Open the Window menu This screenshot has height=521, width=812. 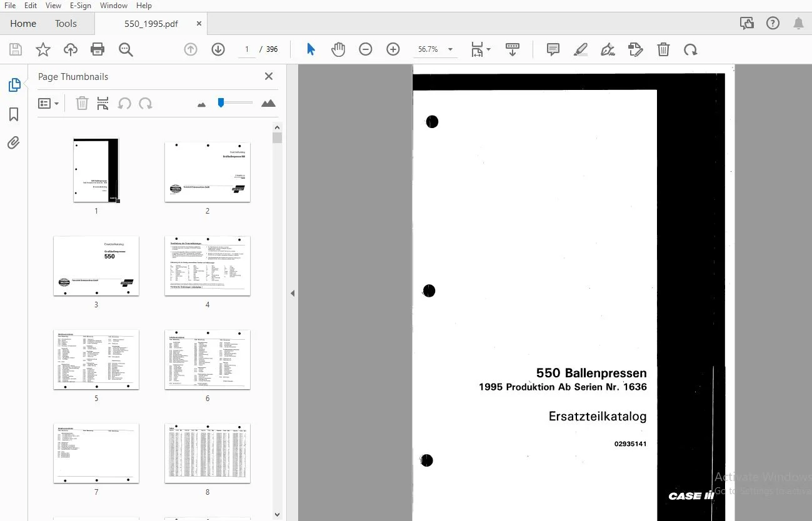tap(114, 6)
